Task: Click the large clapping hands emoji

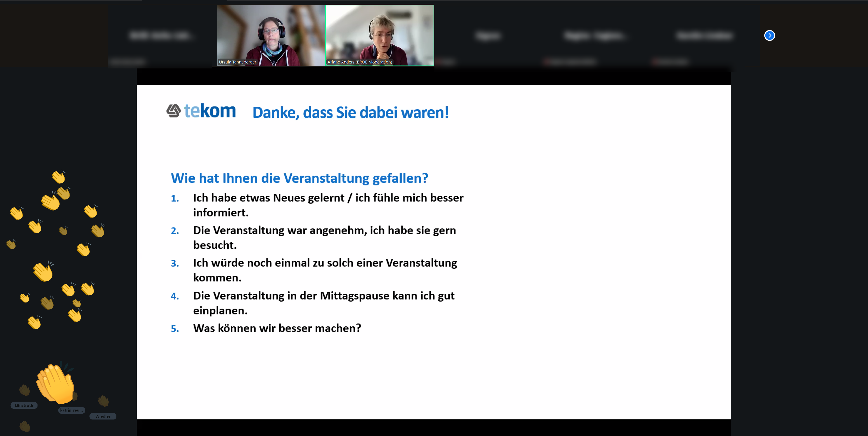Action: click(56, 384)
